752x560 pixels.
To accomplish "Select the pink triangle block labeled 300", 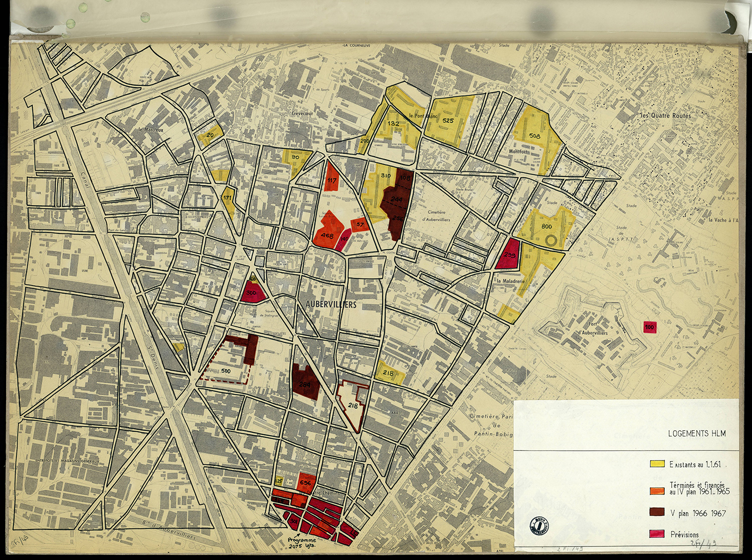I will click(252, 293).
